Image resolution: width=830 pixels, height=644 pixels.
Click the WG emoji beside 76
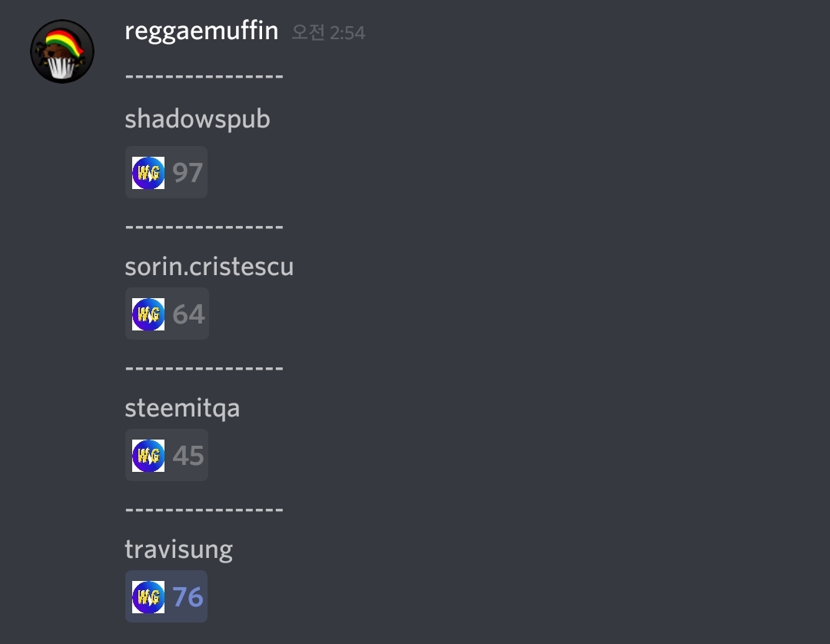click(148, 596)
